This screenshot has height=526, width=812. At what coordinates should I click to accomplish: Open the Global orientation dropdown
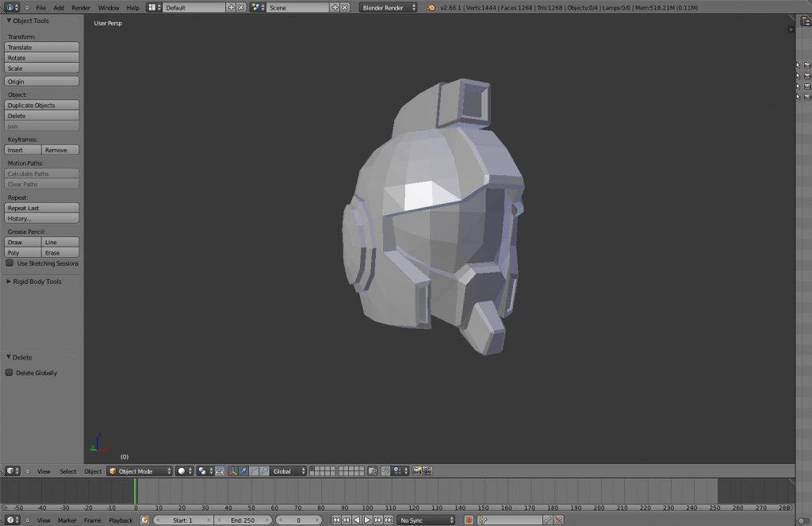[289, 471]
